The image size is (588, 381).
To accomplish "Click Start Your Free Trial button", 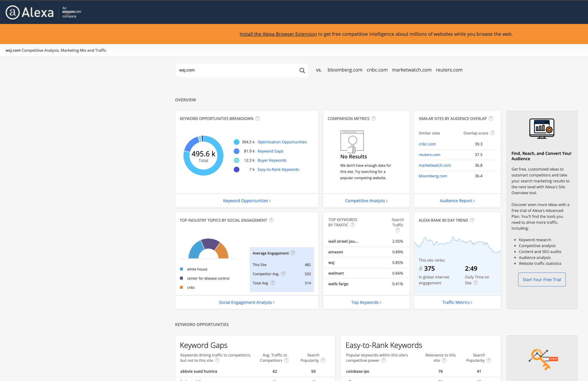I will (x=542, y=280).
